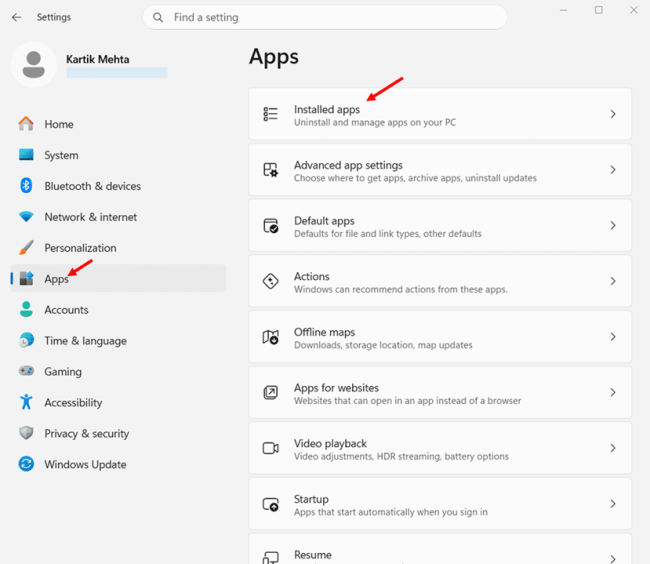Click the Actions diamond icon
This screenshot has width=650, height=564.
(271, 281)
